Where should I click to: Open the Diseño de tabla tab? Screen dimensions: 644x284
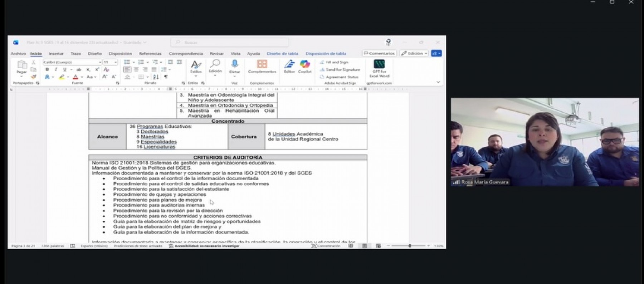282,54
